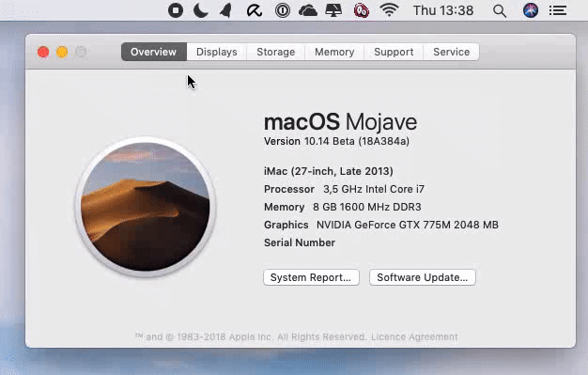Go to the Support tab
The width and height of the screenshot is (588, 375).
tap(394, 52)
